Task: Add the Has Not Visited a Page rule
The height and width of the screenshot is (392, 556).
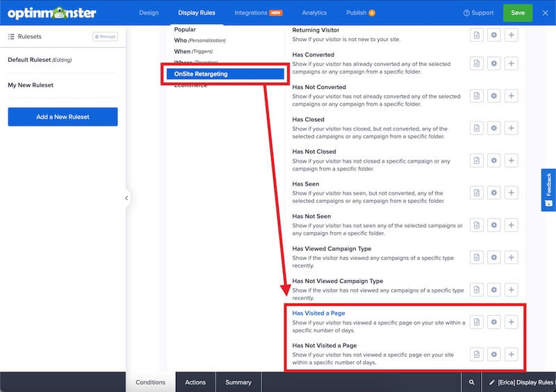Action: click(512, 354)
